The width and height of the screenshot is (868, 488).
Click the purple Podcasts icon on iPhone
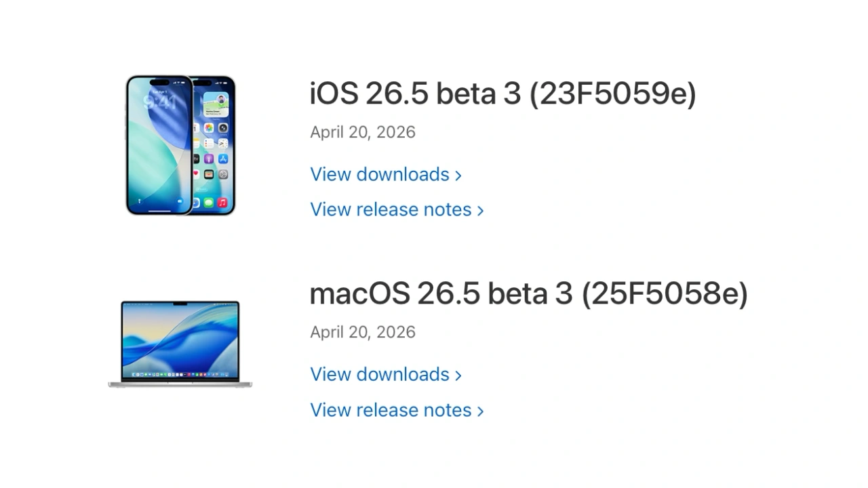click(x=209, y=159)
